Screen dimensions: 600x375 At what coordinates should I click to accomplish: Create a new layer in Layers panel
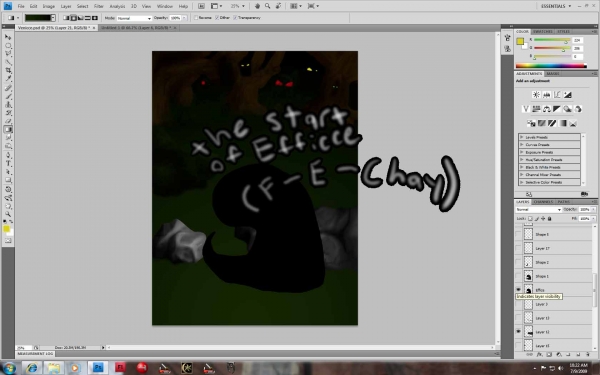point(578,354)
